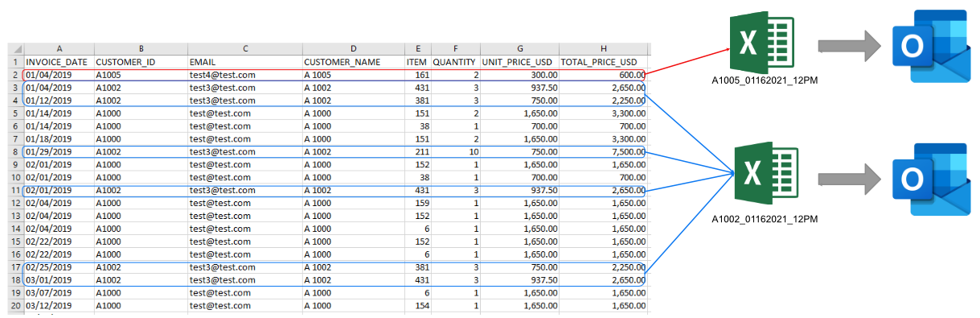The image size is (980, 318).
Task: Click the 03/12/2019 invoice date cell
Action: pyautogui.click(x=59, y=306)
